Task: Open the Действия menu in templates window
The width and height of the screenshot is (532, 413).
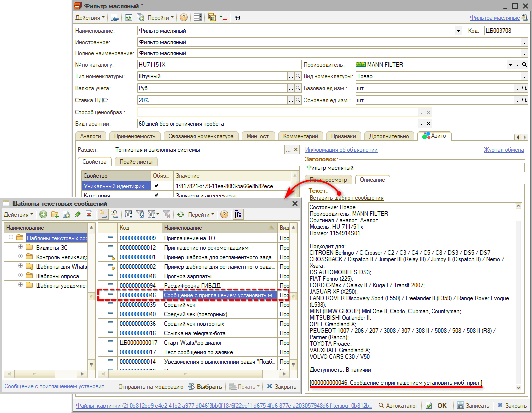Action: 19,215
